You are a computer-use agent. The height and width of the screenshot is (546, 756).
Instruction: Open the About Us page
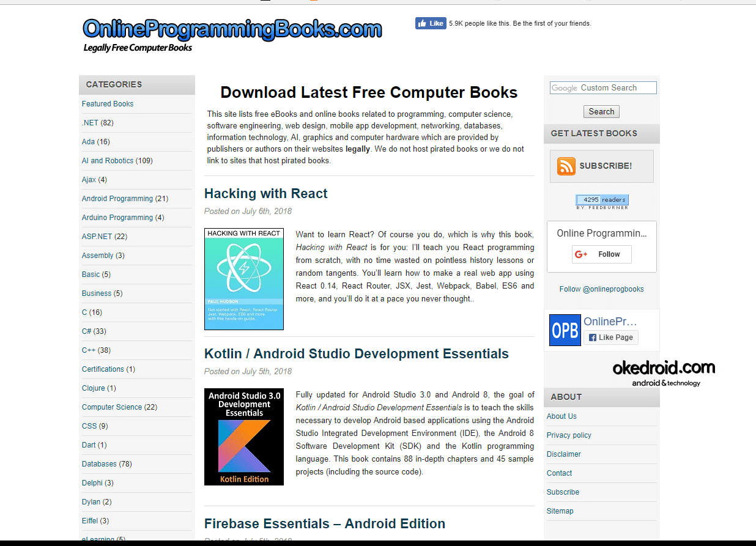pos(561,416)
